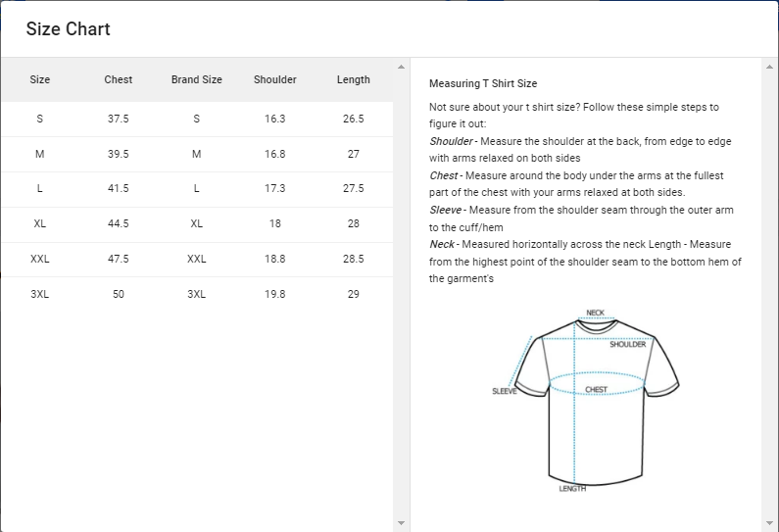
Task: Click the LENGTH label under the shirt
Action: pos(572,489)
